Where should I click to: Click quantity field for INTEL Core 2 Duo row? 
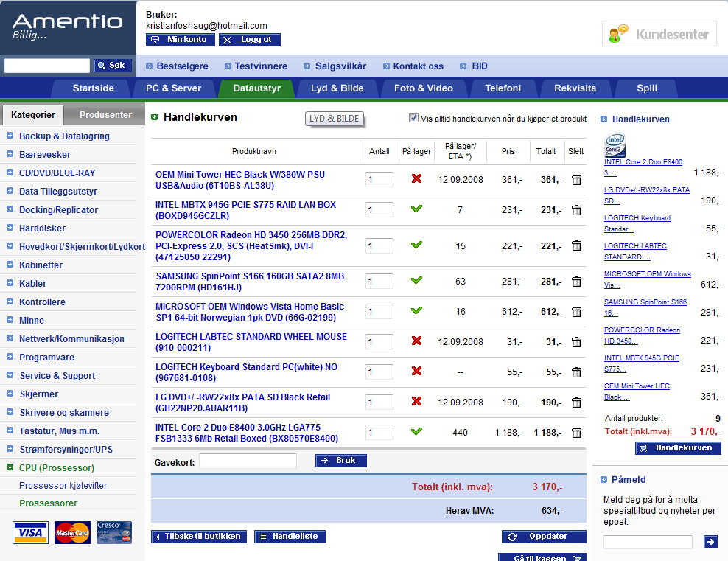[379, 432]
